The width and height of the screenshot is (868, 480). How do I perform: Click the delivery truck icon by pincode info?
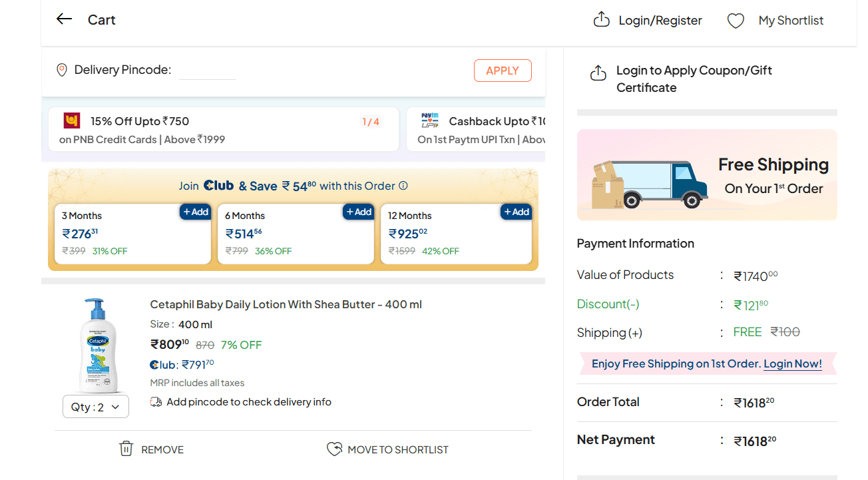[x=156, y=402]
